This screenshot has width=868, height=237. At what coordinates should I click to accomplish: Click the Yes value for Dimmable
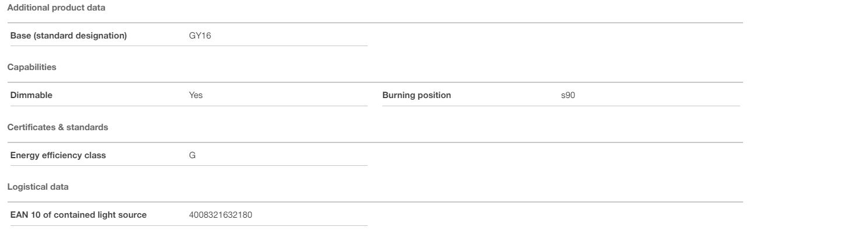pos(196,95)
